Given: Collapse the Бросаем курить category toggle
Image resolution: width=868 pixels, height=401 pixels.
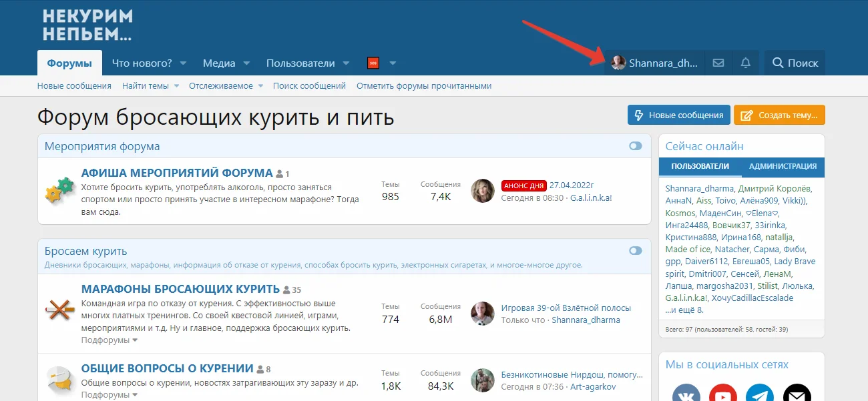Looking at the screenshot, I should coord(635,250).
